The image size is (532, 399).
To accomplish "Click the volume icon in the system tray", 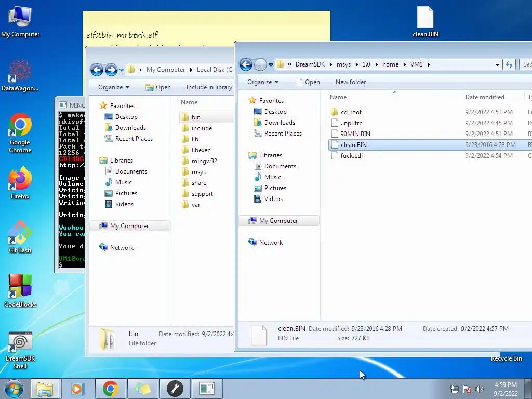I will [x=480, y=389].
